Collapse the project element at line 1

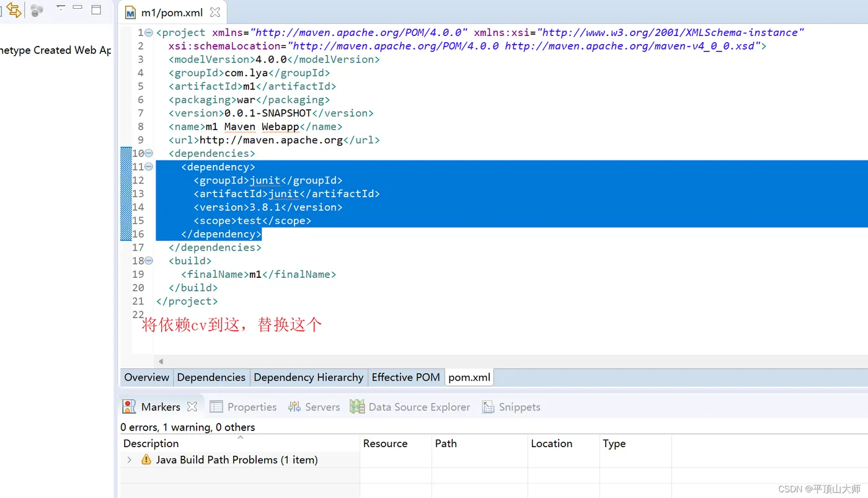click(149, 32)
